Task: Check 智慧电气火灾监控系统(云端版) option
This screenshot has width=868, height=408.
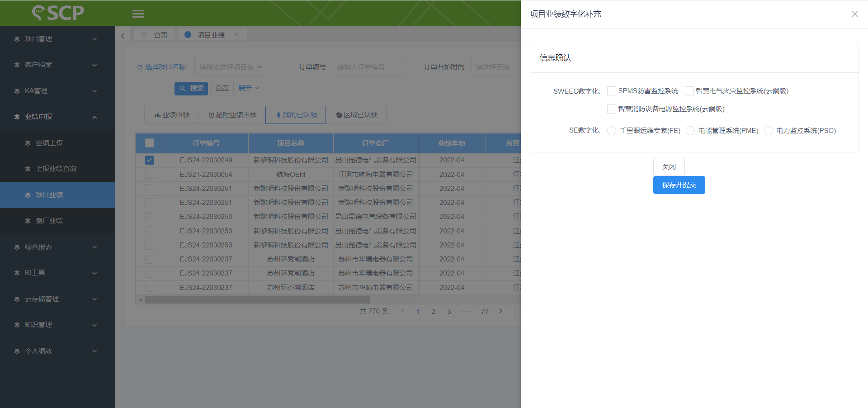Action: 689,91
